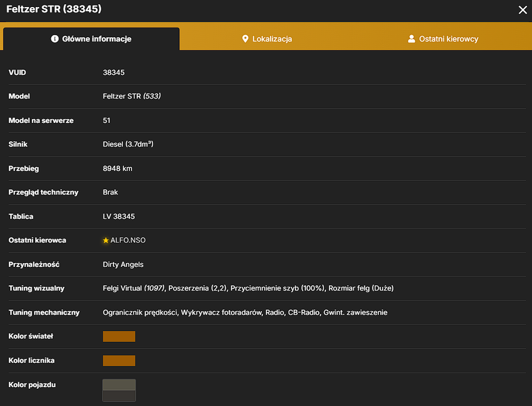Click the person icon on Ostatni kierowcy
532x406 pixels.
(x=411, y=38)
